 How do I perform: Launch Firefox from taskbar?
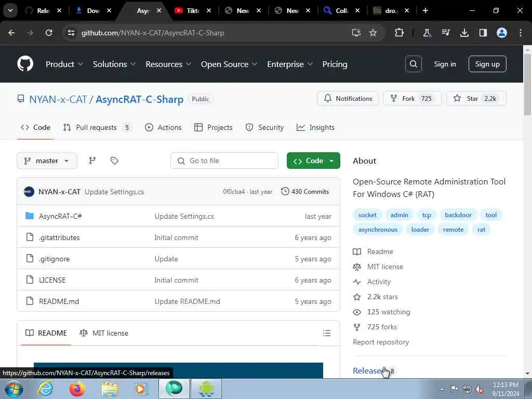(77, 389)
